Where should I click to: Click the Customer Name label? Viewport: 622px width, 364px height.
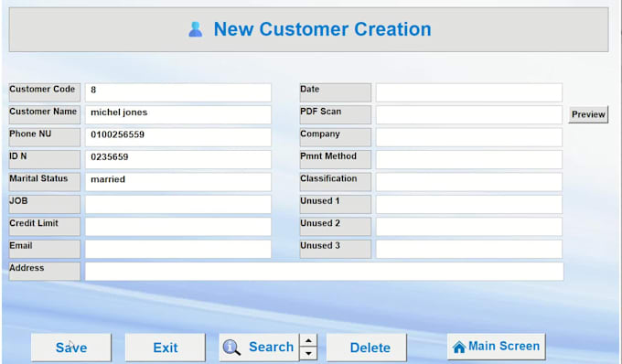coord(45,114)
